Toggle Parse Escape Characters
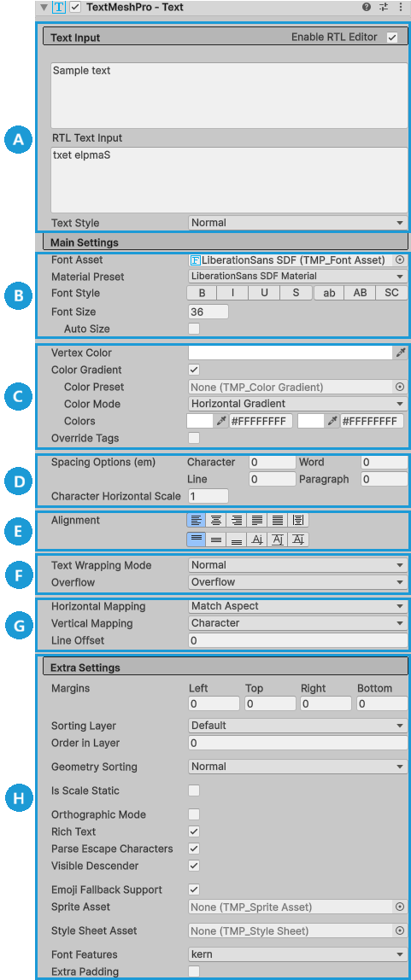 [x=194, y=849]
